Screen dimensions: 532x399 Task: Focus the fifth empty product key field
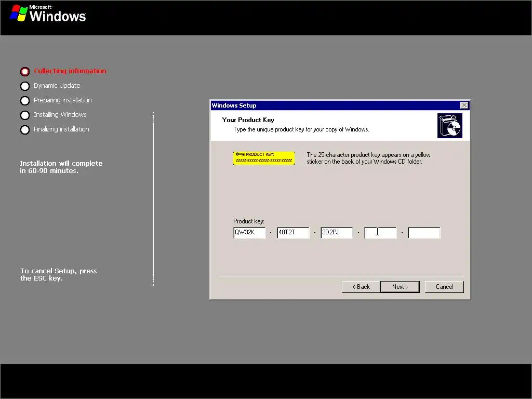coord(424,233)
